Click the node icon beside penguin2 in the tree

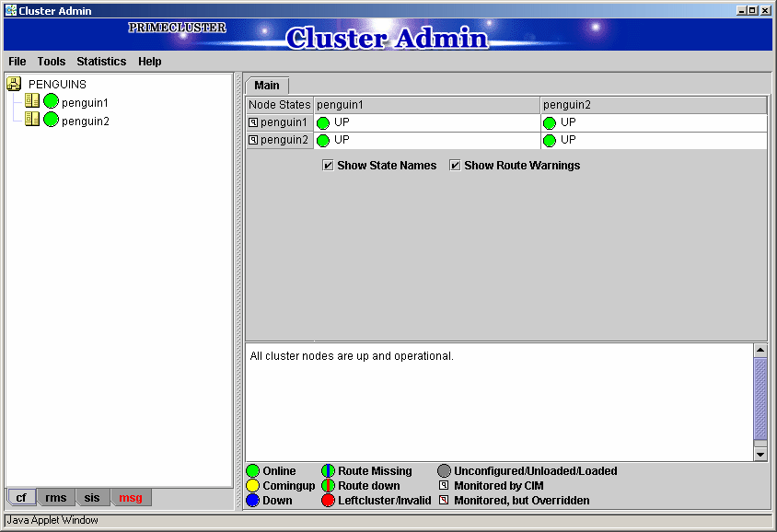click(31, 119)
